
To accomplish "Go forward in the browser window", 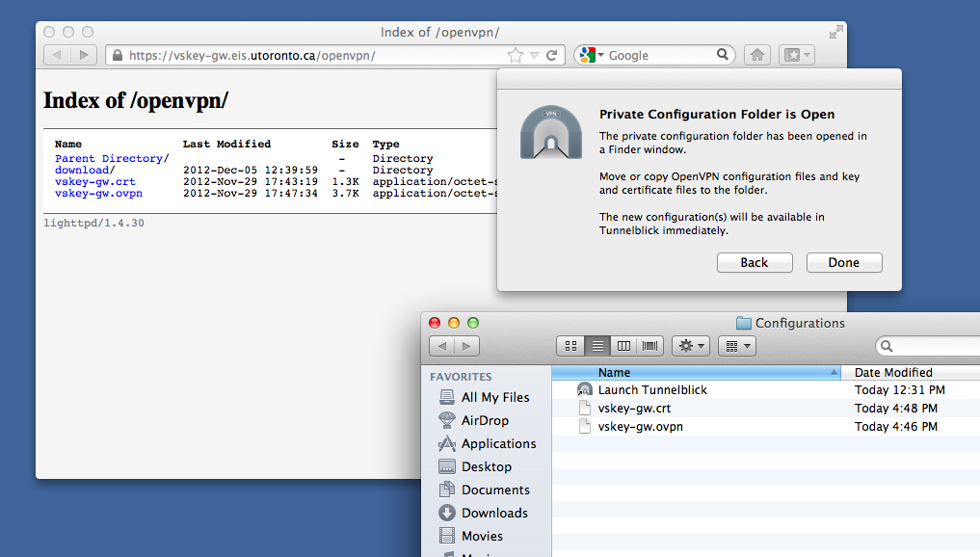I will (x=83, y=55).
